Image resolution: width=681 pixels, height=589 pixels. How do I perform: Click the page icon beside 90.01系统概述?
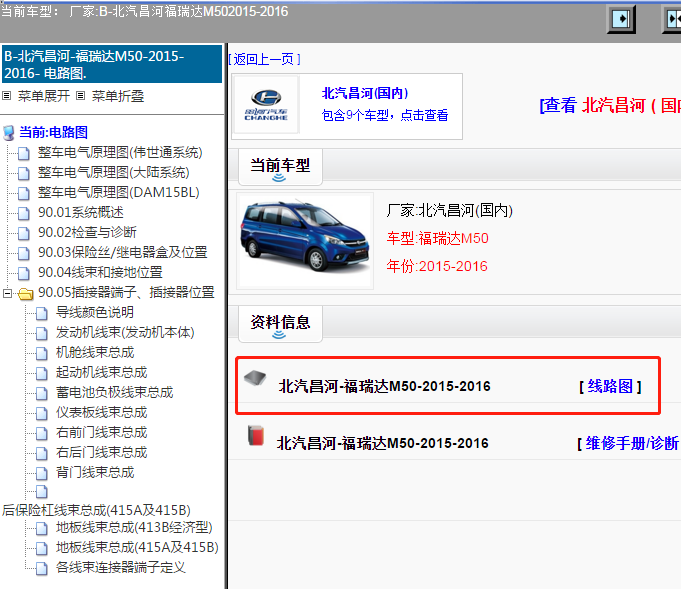click(24, 212)
